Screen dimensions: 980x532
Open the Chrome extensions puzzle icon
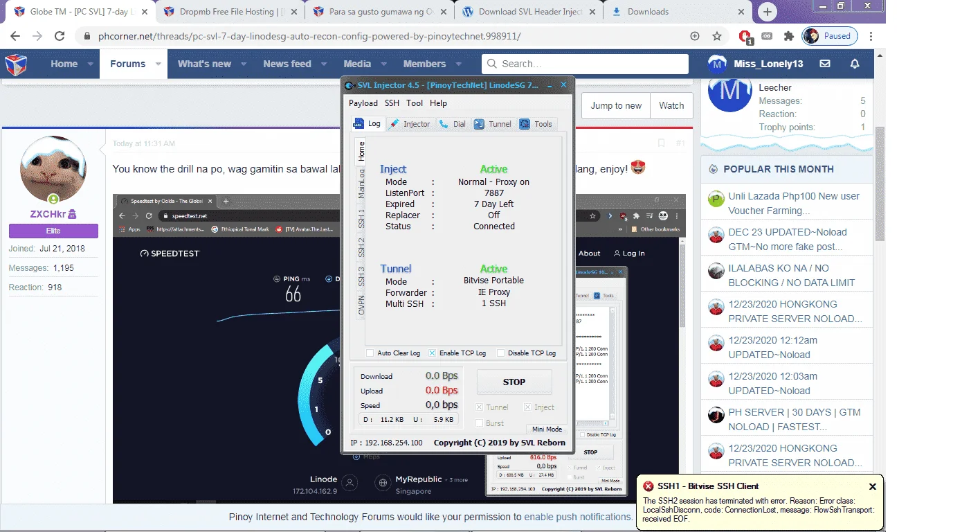pyautogui.click(x=788, y=36)
